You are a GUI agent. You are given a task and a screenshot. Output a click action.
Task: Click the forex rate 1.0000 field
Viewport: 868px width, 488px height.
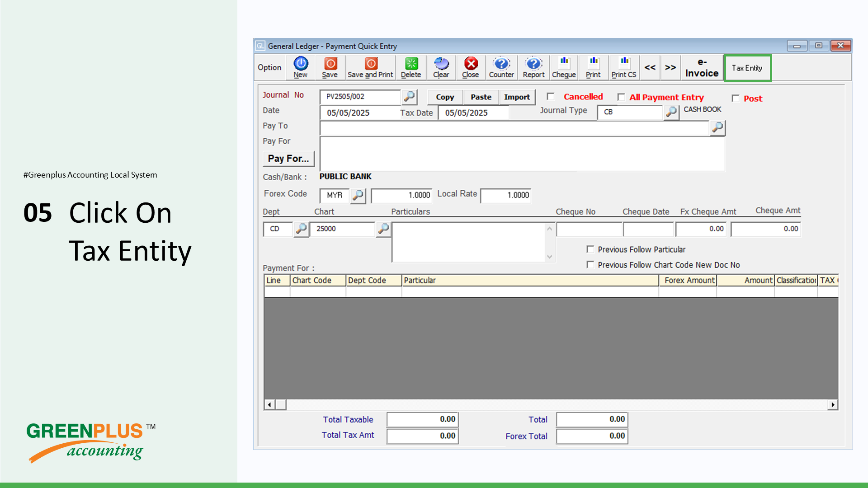[x=401, y=195]
